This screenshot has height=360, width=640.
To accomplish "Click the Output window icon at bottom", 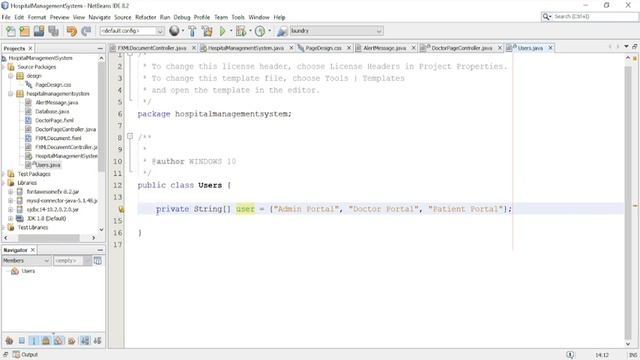I will [16, 354].
